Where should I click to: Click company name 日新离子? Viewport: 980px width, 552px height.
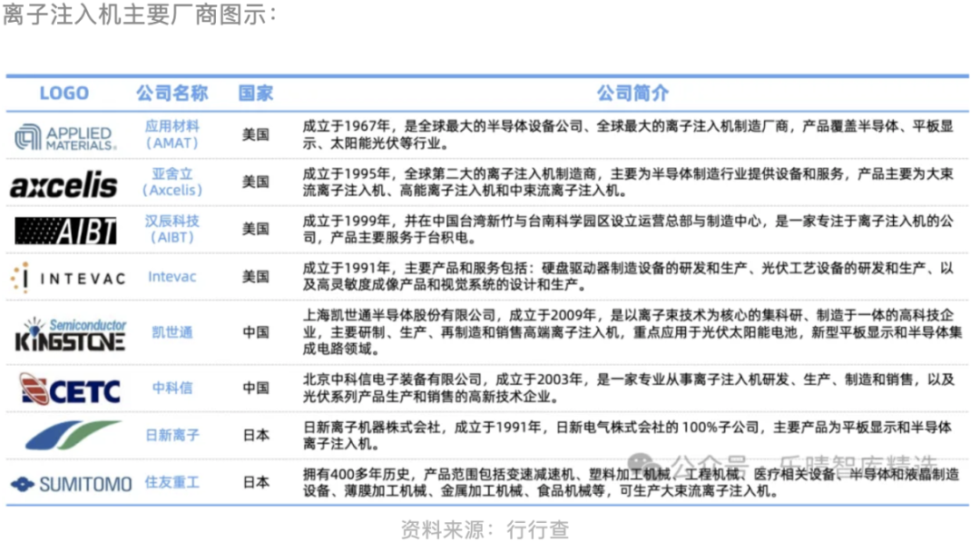coord(171,435)
